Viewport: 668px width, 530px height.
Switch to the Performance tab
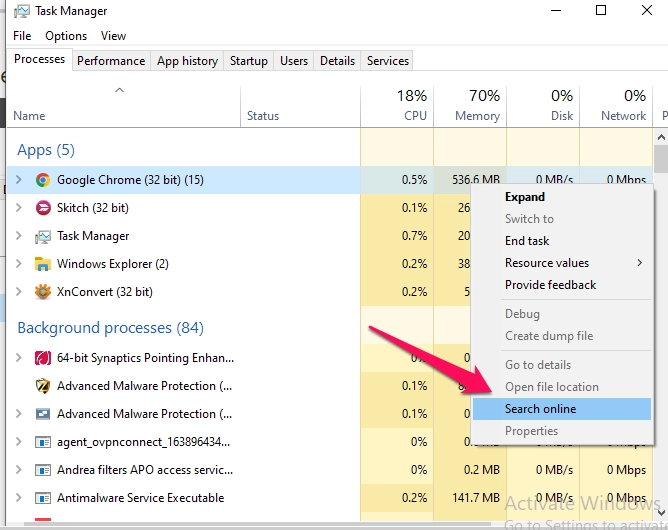pos(111,61)
